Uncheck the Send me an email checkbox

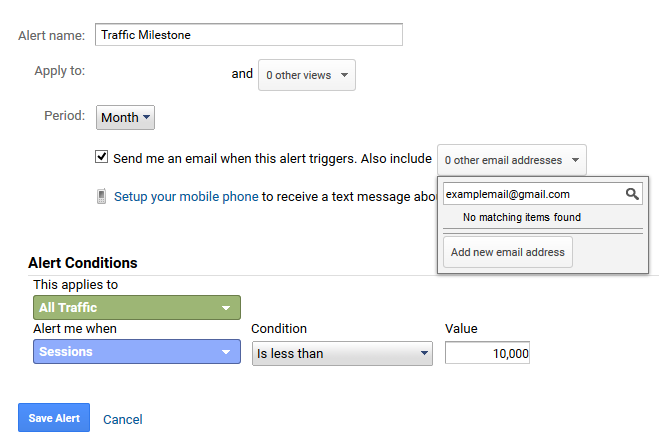[101, 157]
